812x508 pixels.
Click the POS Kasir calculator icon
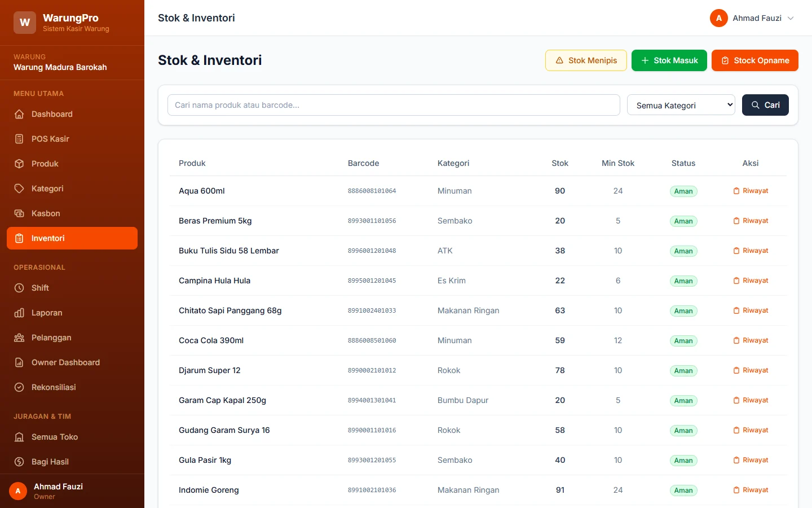[x=19, y=139]
